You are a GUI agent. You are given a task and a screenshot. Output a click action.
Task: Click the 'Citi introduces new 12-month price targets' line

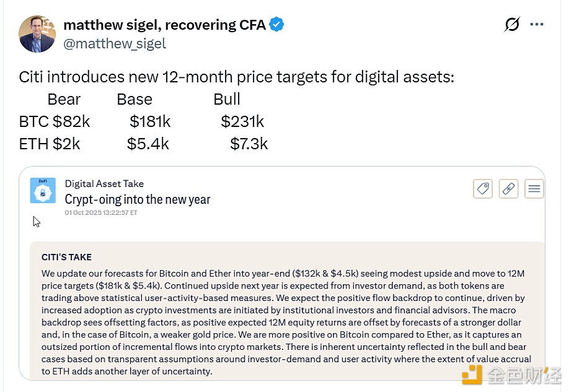click(237, 77)
